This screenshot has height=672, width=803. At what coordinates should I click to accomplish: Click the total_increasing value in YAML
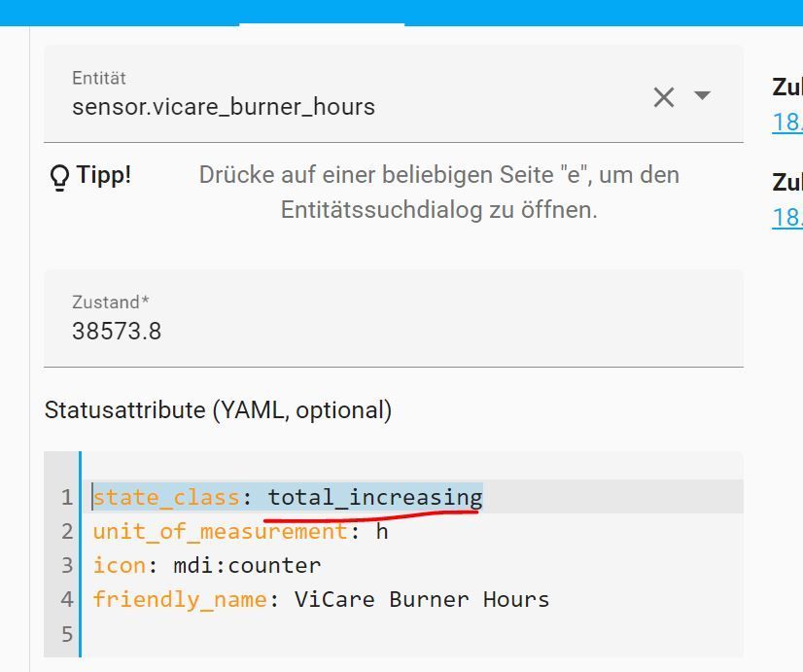[375, 498]
